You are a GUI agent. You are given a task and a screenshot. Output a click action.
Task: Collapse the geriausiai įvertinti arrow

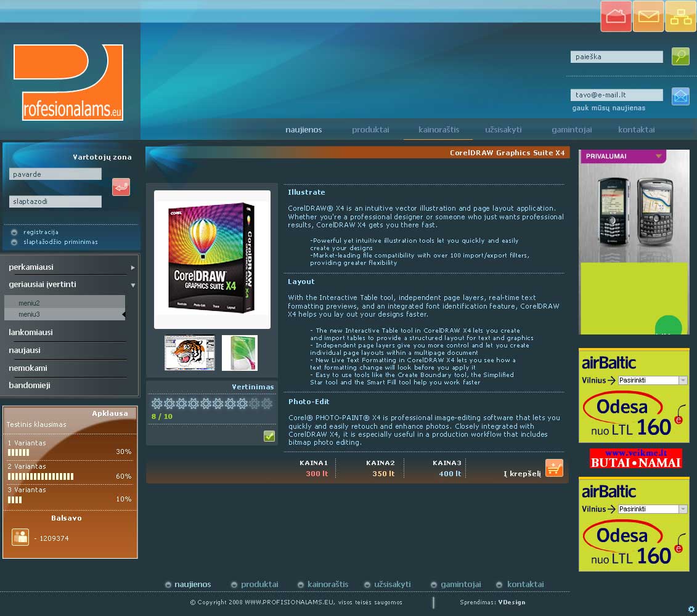133,285
